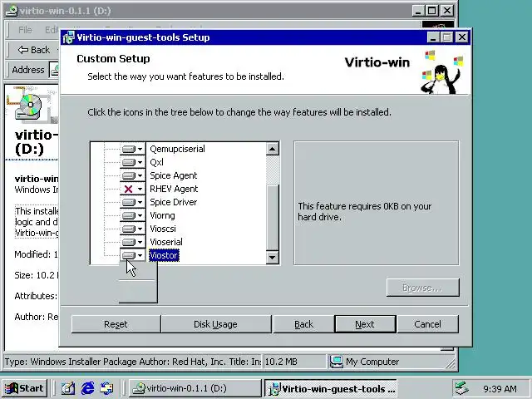Select the Spice Agent feature label

174,175
